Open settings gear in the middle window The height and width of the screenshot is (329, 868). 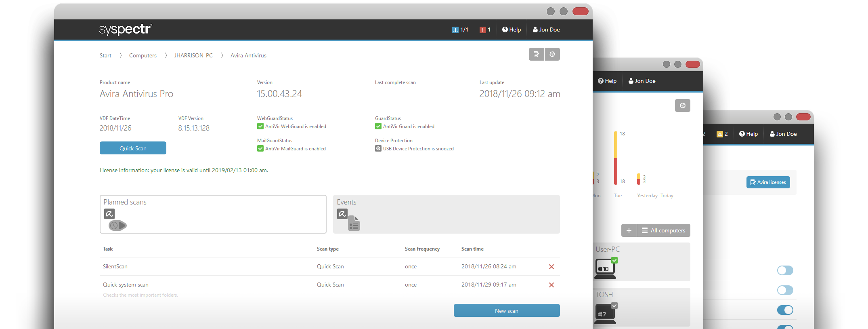coord(683,105)
